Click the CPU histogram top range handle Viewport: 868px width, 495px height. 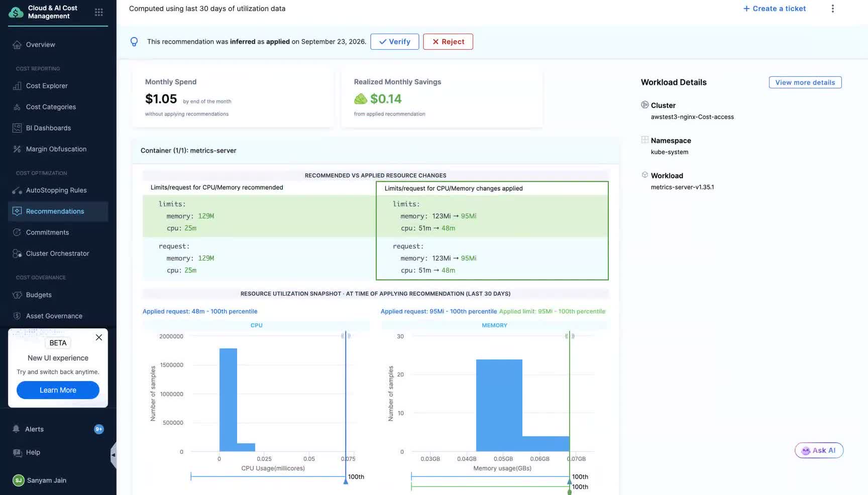pos(346,336)
